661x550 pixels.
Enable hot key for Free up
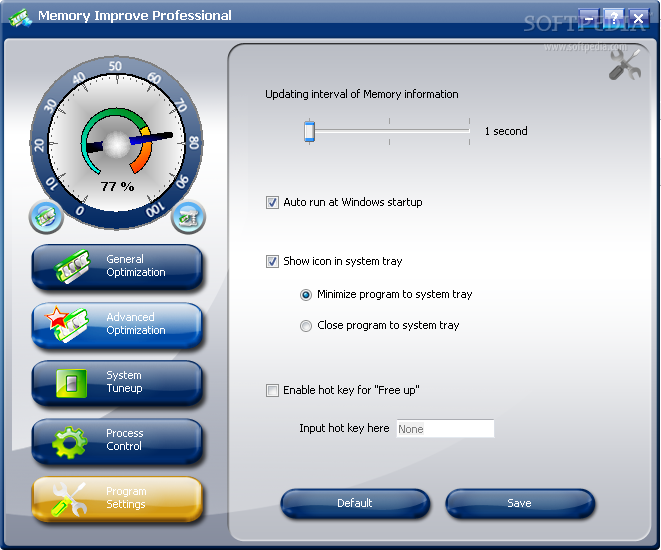tap(272, 390)
